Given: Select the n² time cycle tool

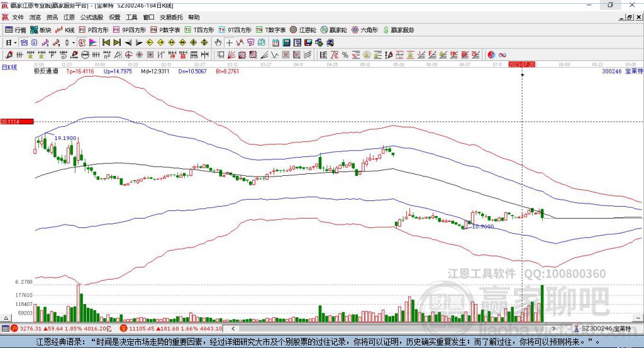Looking at the screenshot, I should tap(107, 55).
